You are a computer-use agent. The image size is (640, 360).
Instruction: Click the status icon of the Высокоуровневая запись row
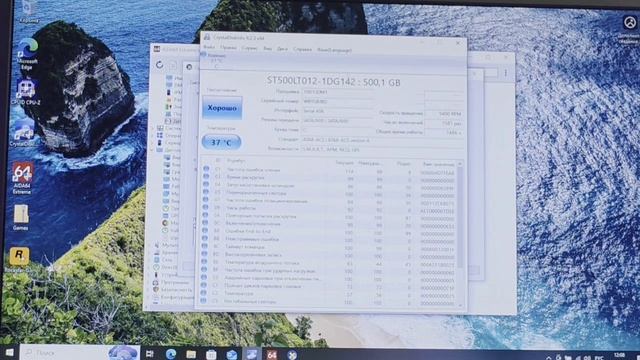pos(204,254)
